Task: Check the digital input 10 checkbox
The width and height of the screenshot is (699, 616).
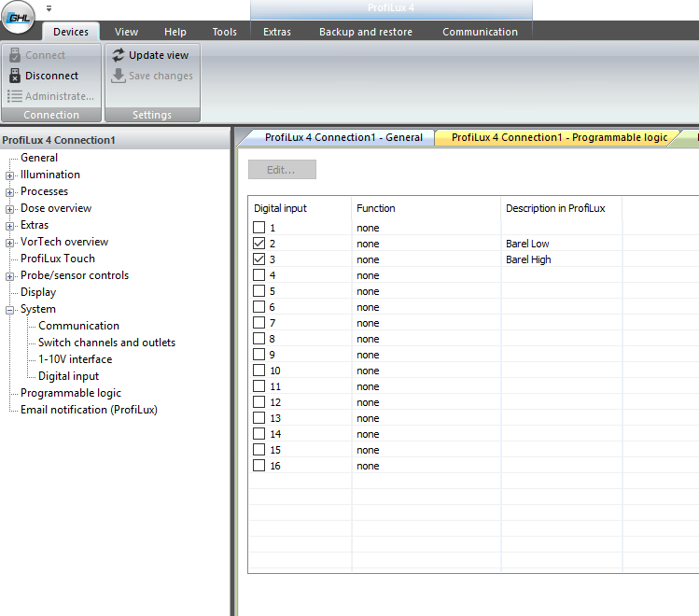Action: (x=259, y=371)
